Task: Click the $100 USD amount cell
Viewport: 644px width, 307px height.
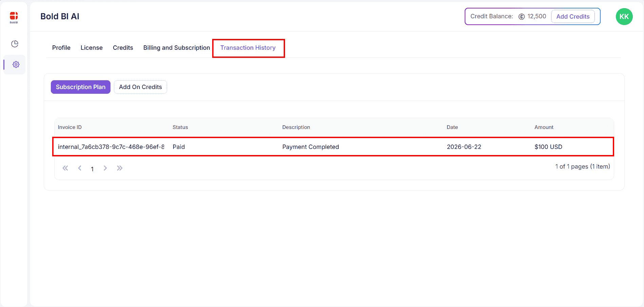Action: (548, 147)
